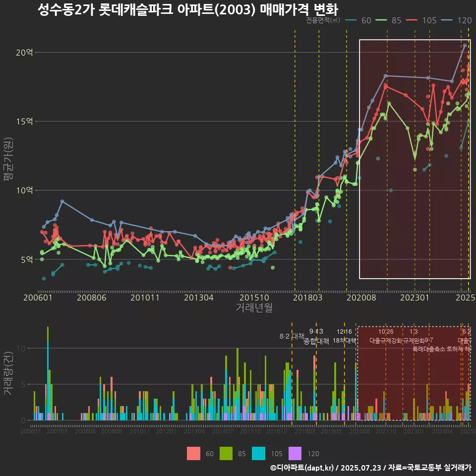Click the 대출규제강화 annotation label
This screenshot has height=476, width=476.
tap(386, 340)
